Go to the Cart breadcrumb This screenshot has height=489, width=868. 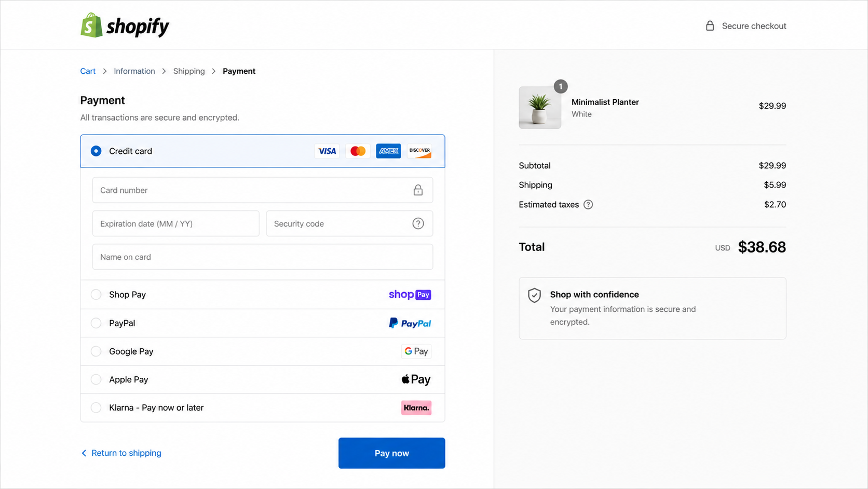[x=88, y=71]
